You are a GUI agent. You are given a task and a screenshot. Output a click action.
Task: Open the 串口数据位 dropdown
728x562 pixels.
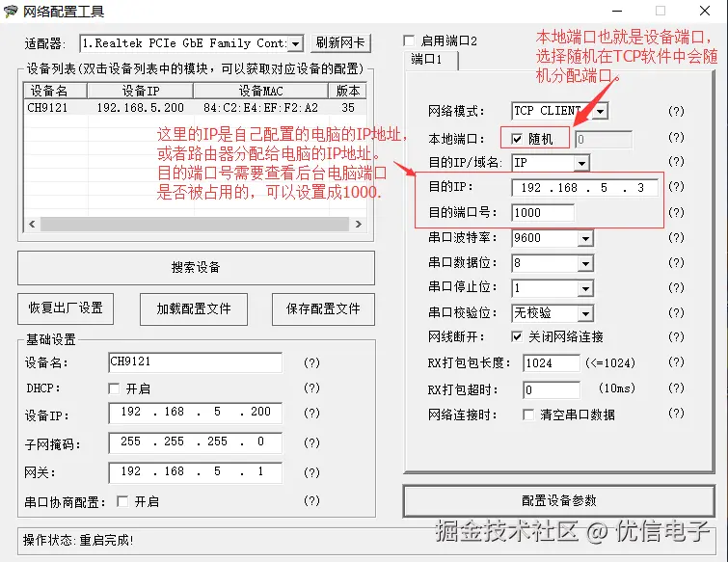(x=585, y=263)
